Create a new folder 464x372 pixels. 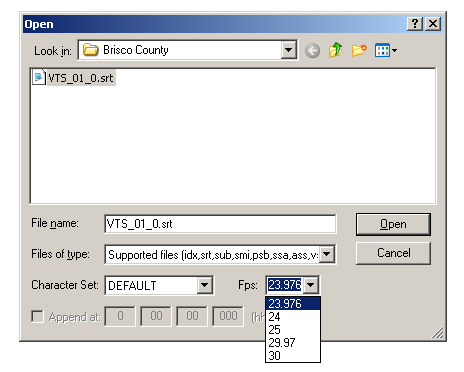pos(359,50)
